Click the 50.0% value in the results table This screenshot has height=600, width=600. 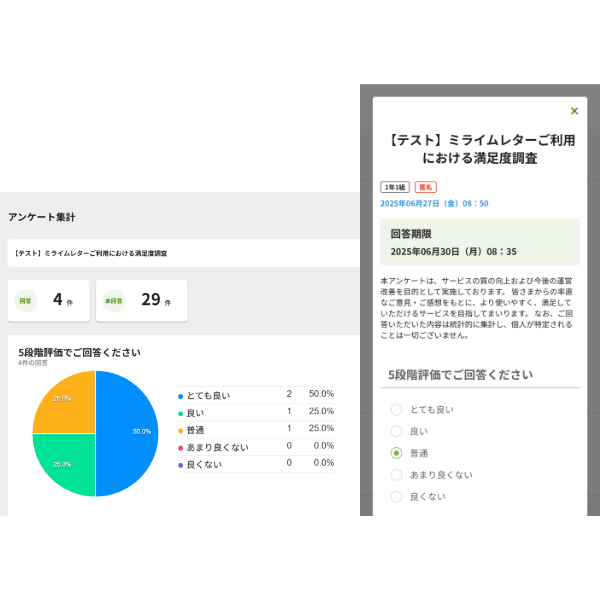321,394
